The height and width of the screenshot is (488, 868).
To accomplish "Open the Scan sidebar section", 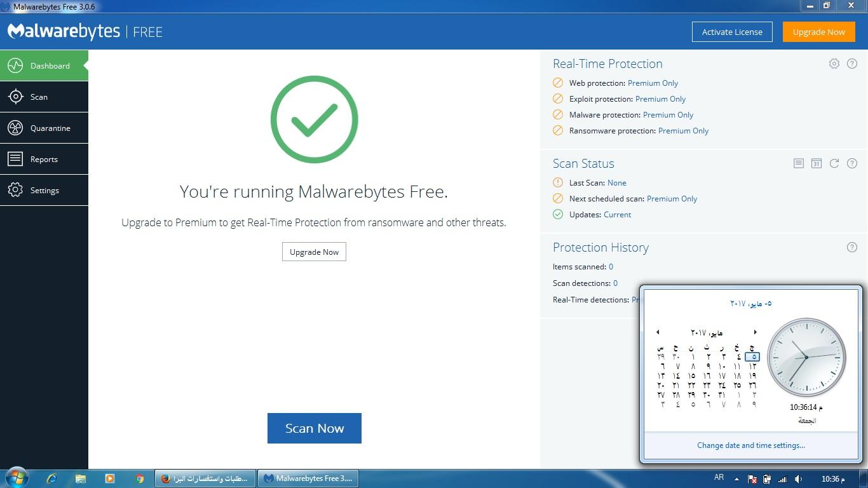I will point(44,97).
